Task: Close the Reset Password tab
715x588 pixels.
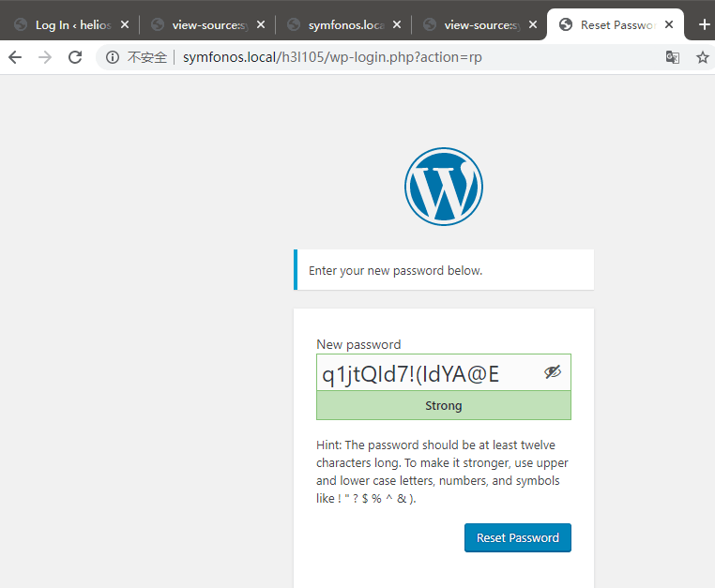Action: coord(668,24)
